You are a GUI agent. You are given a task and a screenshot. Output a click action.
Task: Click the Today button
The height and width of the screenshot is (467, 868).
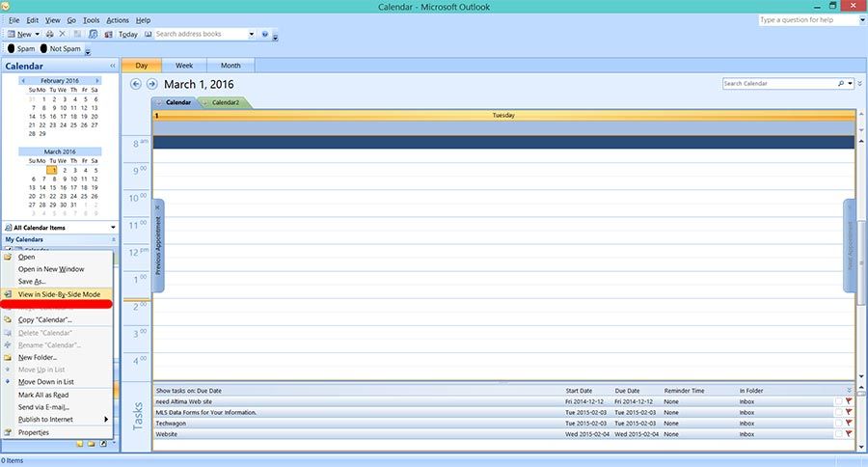point(128,35)
